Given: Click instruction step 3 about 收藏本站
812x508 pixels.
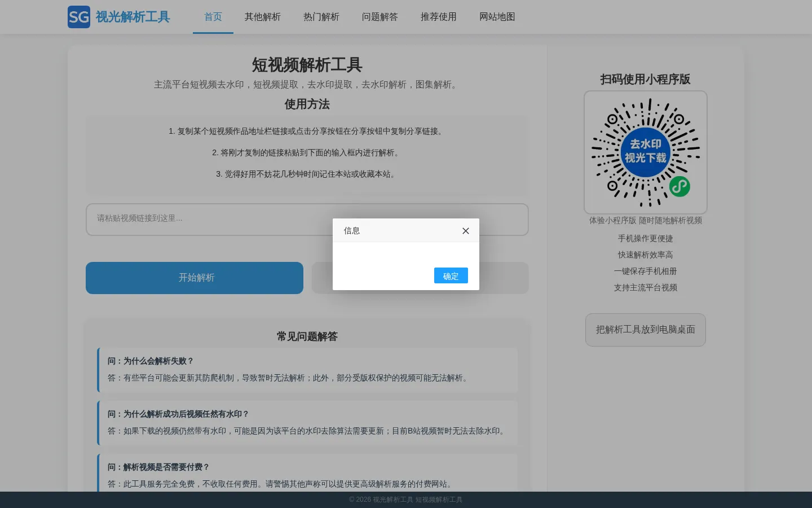Looking at the screenshot, I should pos(307,174).
